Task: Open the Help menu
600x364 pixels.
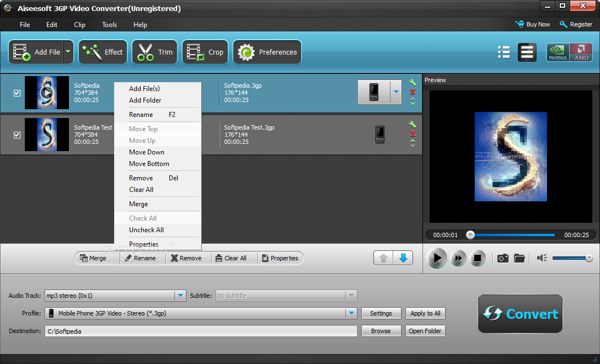Action: [x=140, y=24]
